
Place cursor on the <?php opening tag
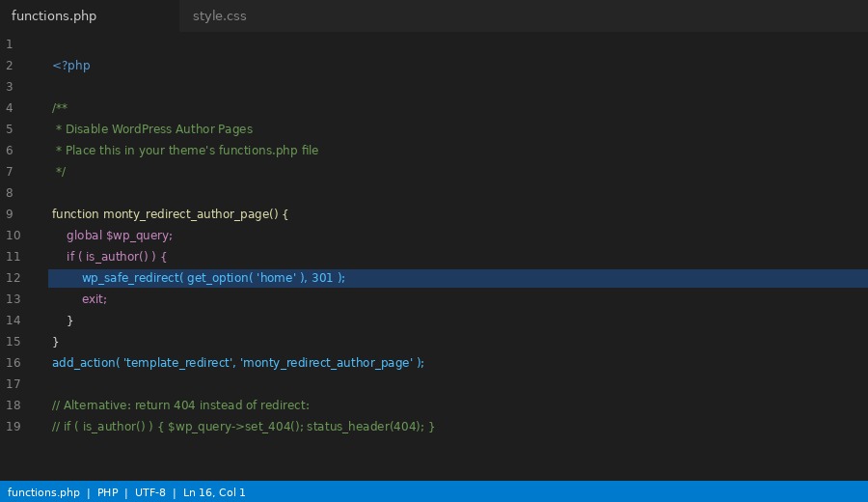click(x=71, y=66)
